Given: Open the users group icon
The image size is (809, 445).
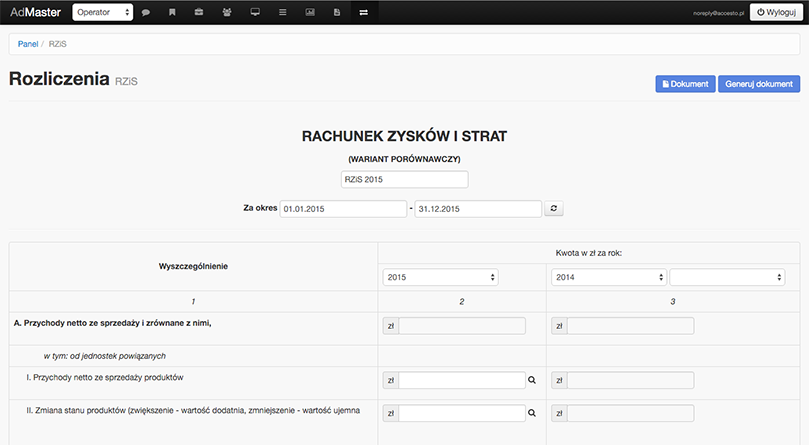Looking at the screenshot, I should (x=226, y=12).
